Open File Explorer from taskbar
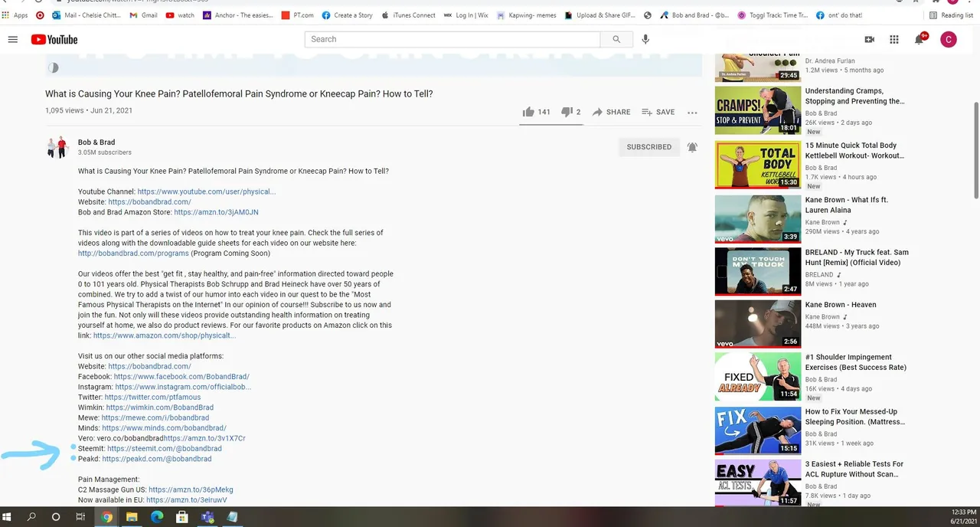Viewport: 980px width, 527px height. 132,517
